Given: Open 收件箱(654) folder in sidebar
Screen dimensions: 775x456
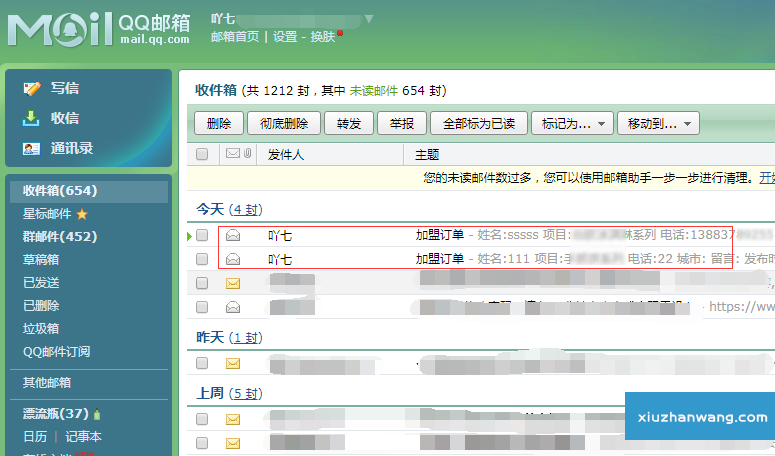Looking at the screenshot, I should (x=89, y=191).
